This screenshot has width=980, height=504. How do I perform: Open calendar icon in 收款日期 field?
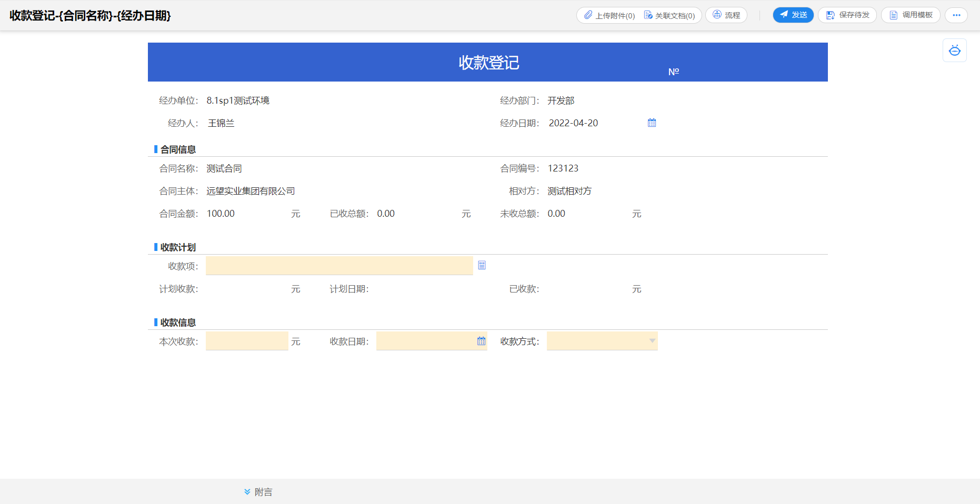(x=482, y=341)
